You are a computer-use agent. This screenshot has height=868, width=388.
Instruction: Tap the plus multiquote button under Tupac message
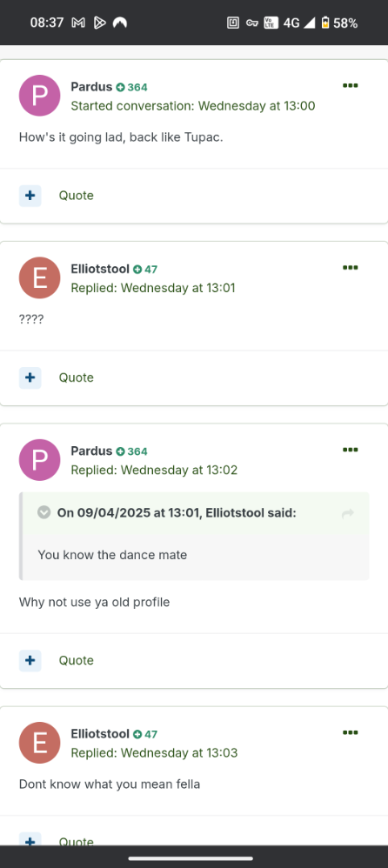30,196
